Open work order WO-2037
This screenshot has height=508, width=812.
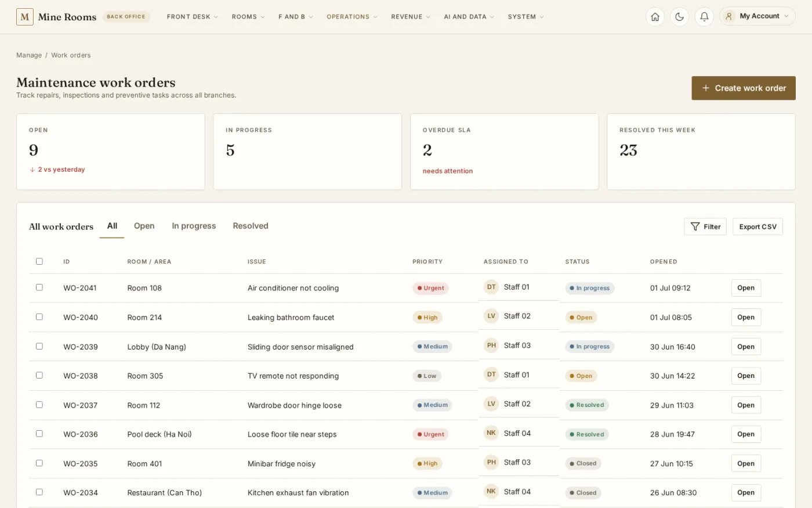pyautogui.click(x=746, y=405)
